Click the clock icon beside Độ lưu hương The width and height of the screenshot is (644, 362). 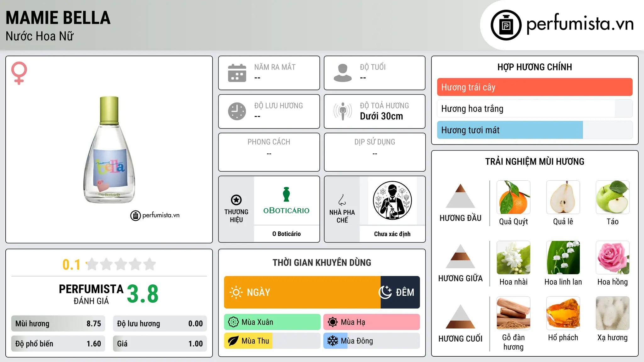[237, 111]
